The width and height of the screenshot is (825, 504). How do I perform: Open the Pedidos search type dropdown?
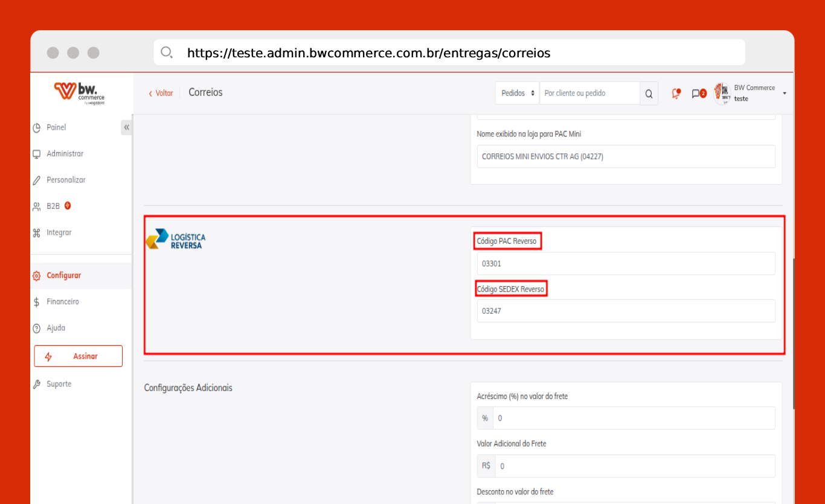[518, 94]
